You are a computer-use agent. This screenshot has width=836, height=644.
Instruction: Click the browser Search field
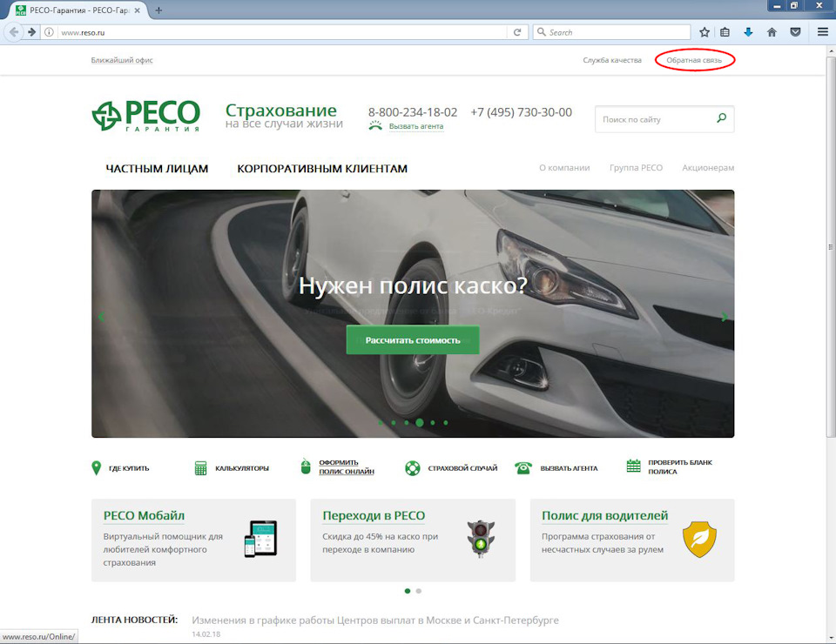611,32
